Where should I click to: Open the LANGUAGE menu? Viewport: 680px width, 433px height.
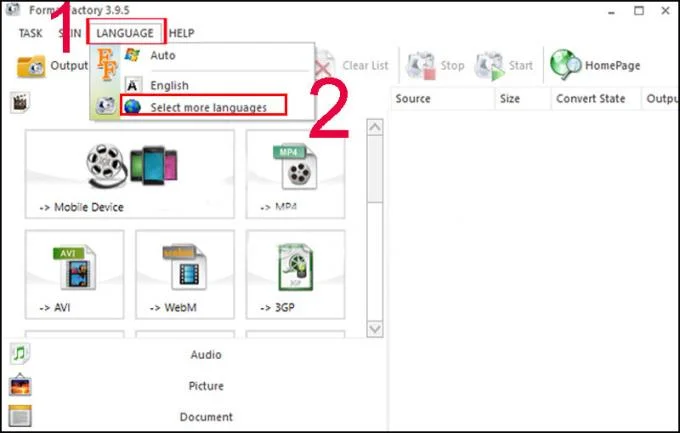click(x=125, y=33)
